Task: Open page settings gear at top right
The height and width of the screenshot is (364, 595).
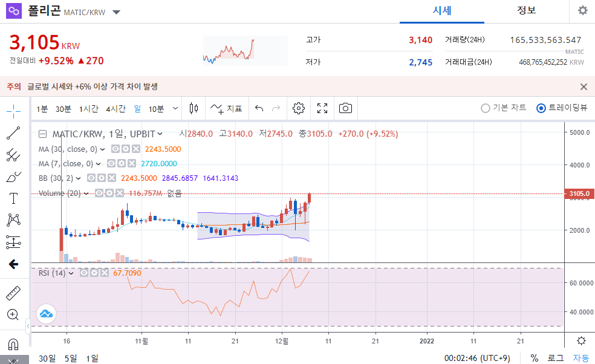Action: pos(582,10)
